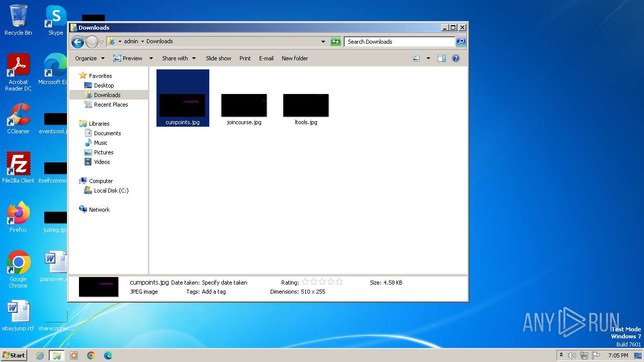Expand the admin breadcrumb arrow

tap(142, 42)
